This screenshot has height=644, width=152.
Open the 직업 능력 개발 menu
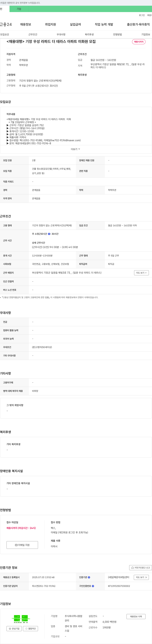[104, 24]
